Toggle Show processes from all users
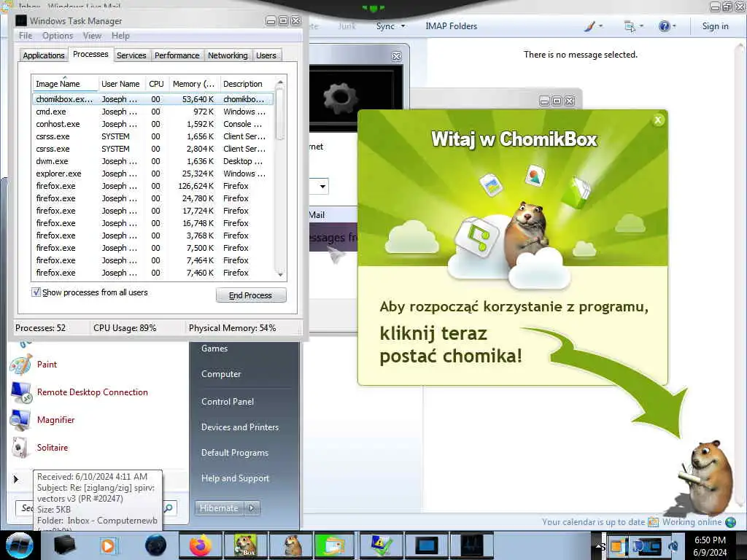747x560 pixels. [x=36, y=292]
